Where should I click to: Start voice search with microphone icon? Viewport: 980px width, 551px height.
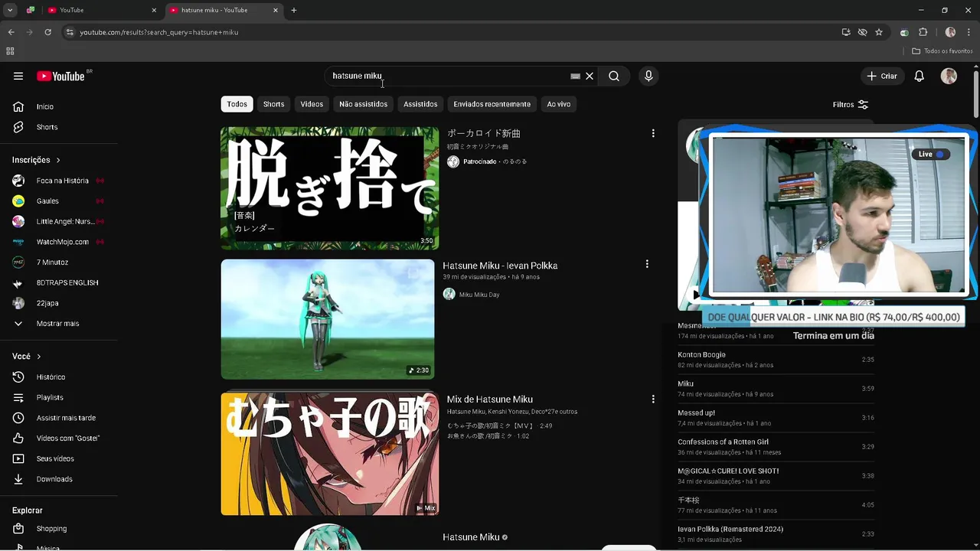[x=648, y=76]
